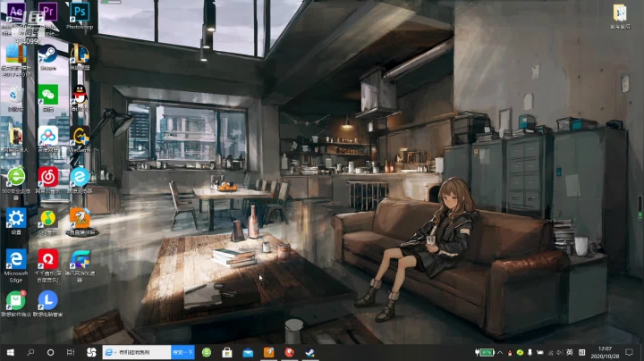Switch the input language indicator
Screen dimensions: 644x361
tap(570, 352)
